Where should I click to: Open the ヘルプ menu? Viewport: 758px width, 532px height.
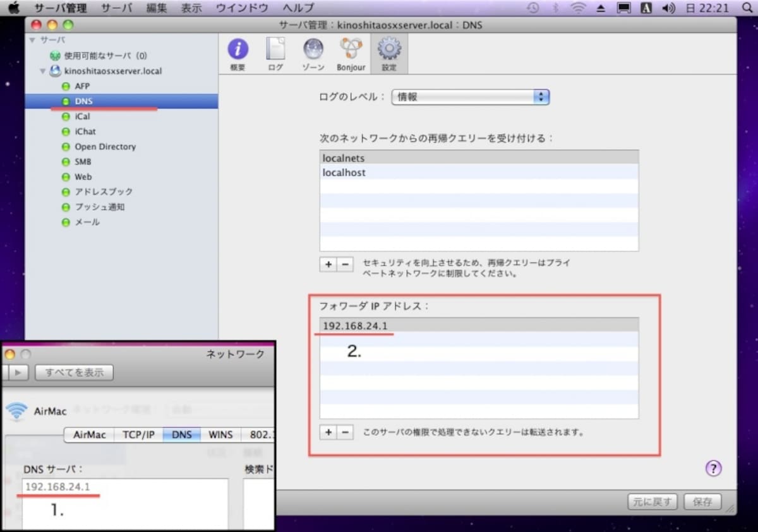click(298, 8)
